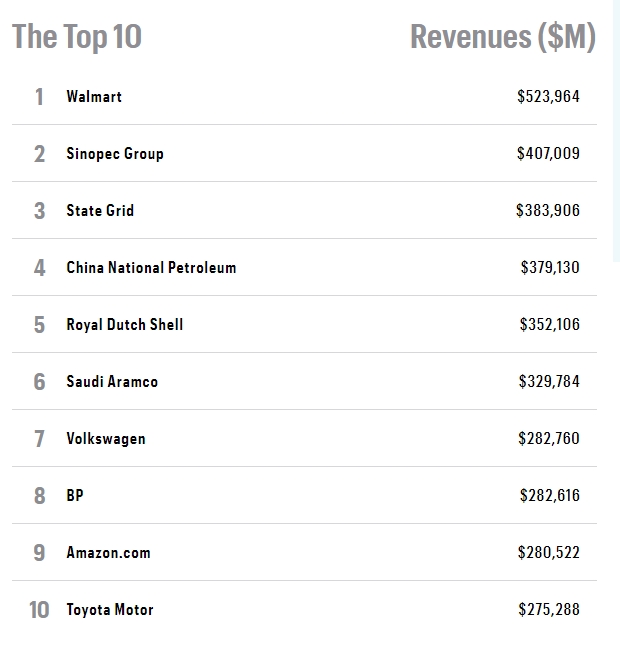Click the Walmart company name

94,97
